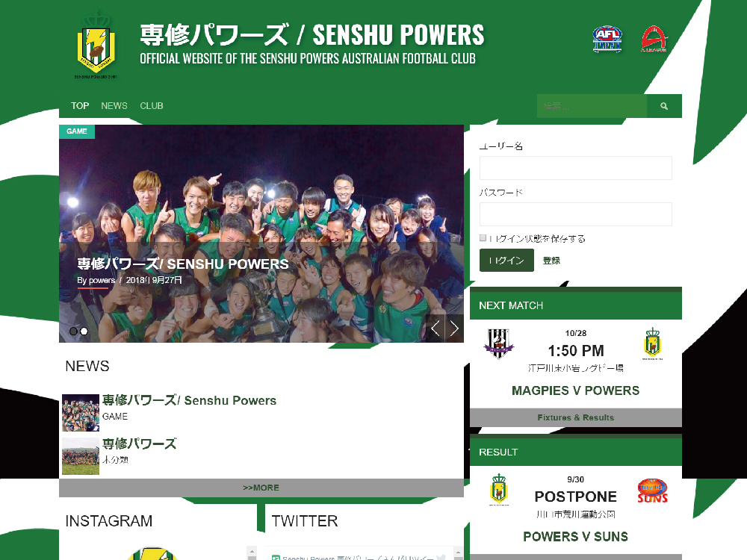The height and width of the screenshot is (560, 747).
Task: Click the username input field
Action: [x=575, y=168]
